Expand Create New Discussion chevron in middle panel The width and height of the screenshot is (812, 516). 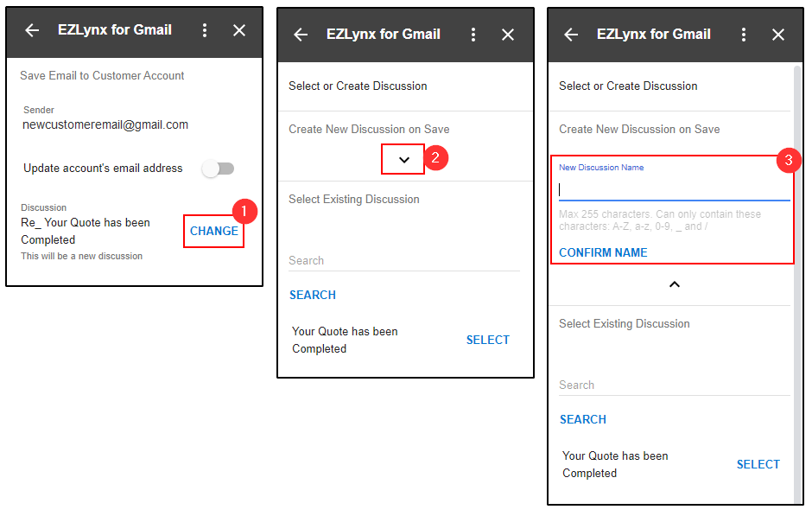pos(404,160)
